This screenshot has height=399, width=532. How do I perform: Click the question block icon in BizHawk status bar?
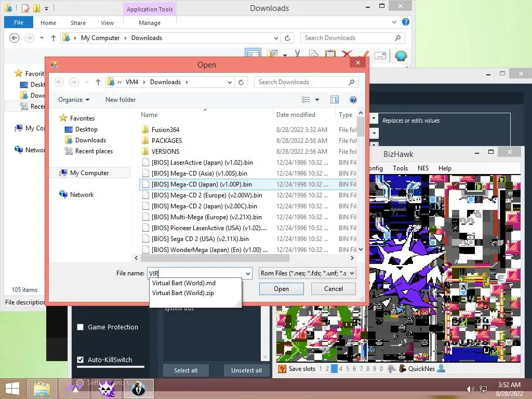click(282, 368)
